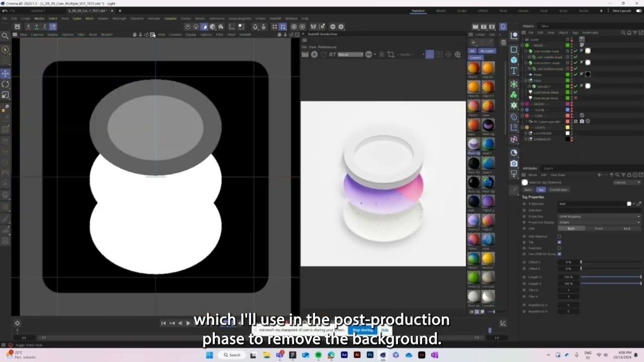Select the Rotate tool in left toolbar
The width and height of the screenshot is (644, 362).
tap(5, 84)
